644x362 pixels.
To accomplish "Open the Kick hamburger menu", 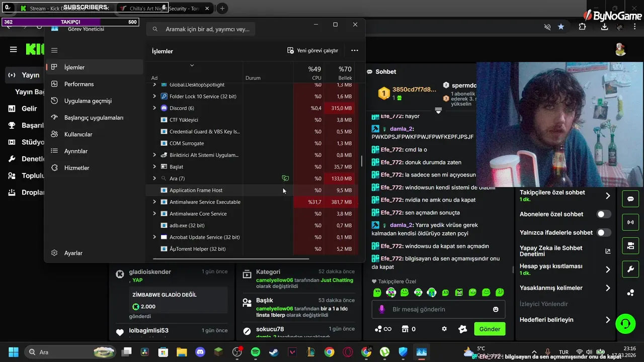I will [x=14, y=49].
